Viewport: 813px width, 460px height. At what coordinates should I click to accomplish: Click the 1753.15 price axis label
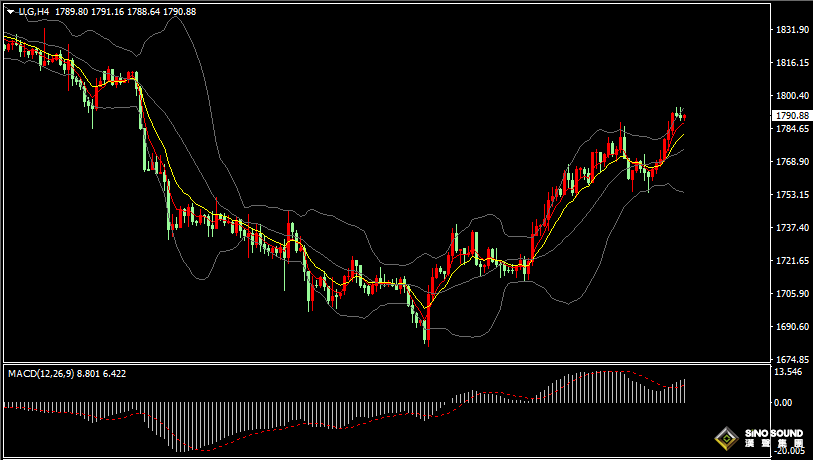792,194
